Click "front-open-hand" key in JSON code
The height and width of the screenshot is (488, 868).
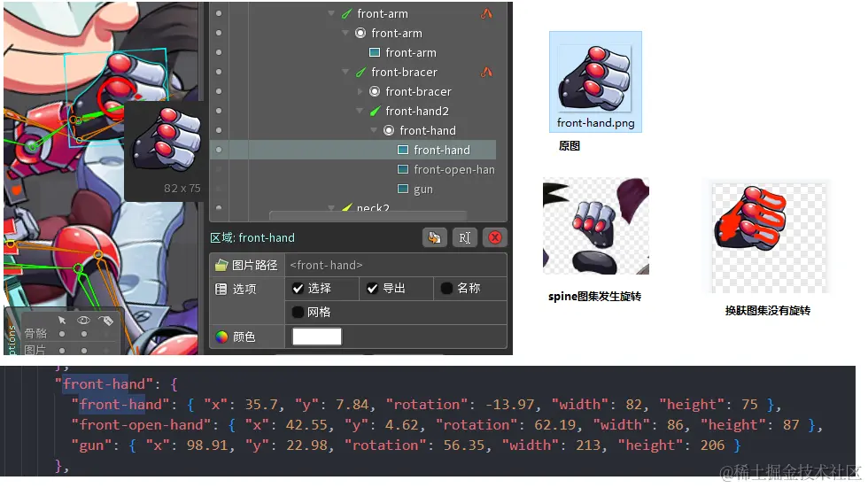click(x=141, y=425)
